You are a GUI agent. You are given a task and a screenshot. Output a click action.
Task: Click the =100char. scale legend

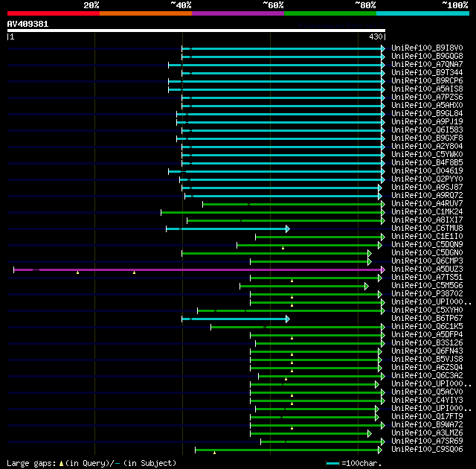tap(354, 463)
